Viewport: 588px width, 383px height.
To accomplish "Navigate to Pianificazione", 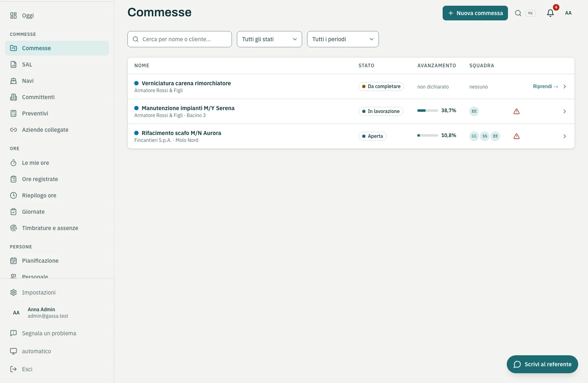I will (x=57, y=261).
